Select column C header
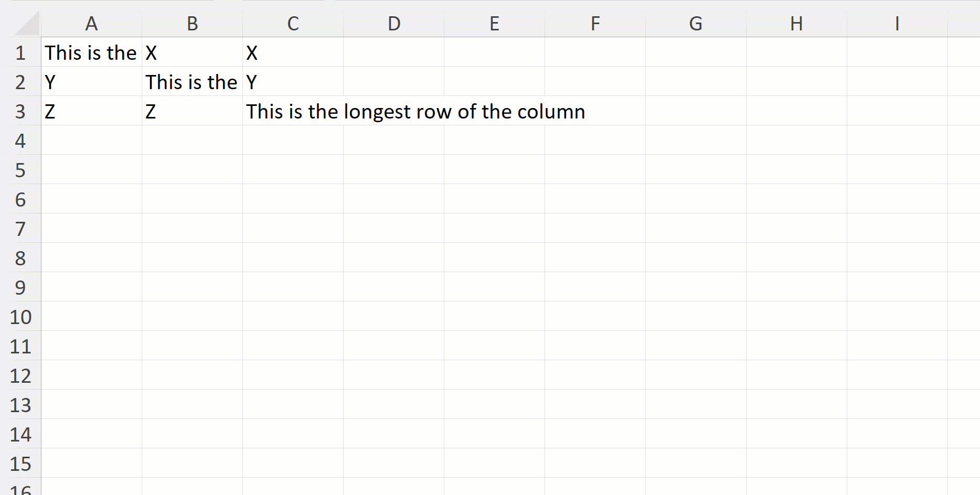Image resolution: width=980 pixels, height=495 pixels. pyautogui.click(x=293, y=24)
